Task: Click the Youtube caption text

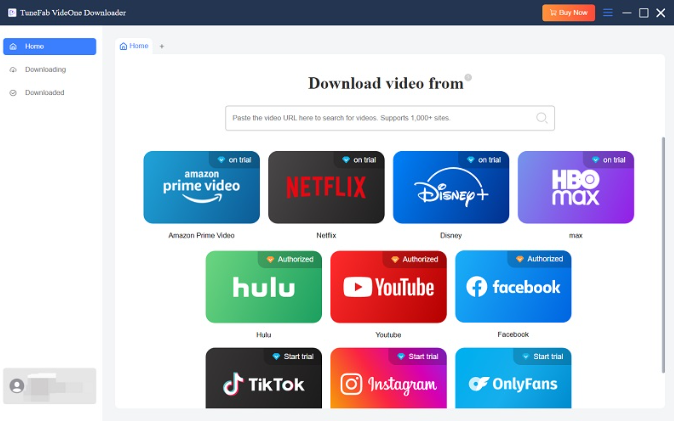Action: pyautogui.click(x=388, y=335)
